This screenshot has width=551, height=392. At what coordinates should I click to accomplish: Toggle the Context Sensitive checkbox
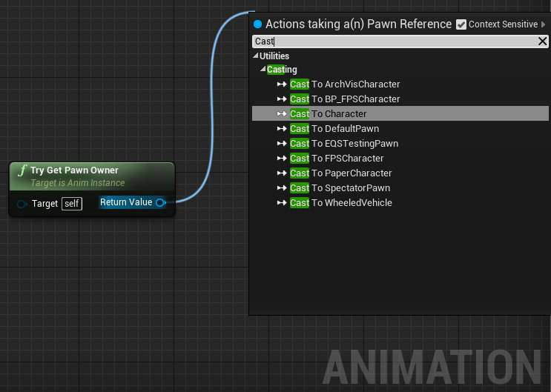coord(462,24)
